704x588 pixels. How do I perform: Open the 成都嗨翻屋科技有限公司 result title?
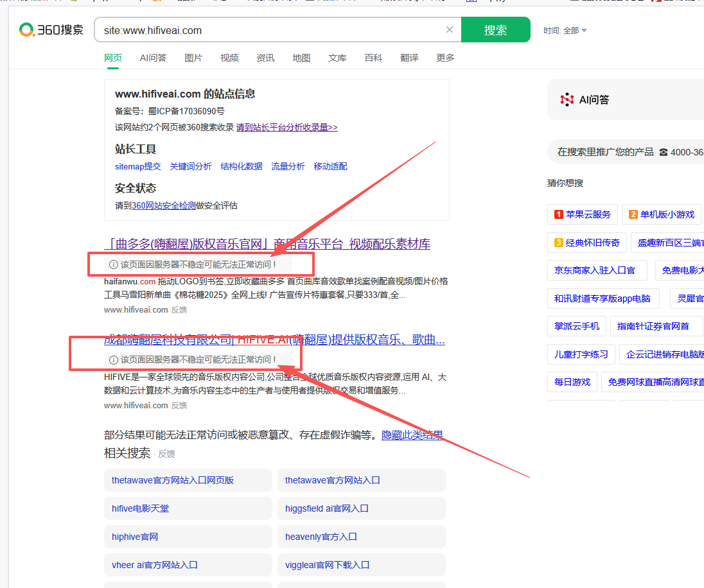click(x=274, y=340)
